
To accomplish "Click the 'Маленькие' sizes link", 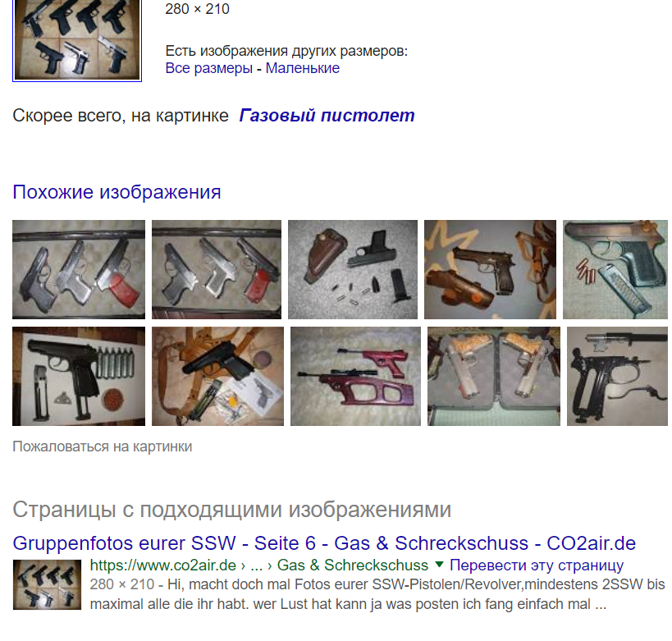I will 303,68.
